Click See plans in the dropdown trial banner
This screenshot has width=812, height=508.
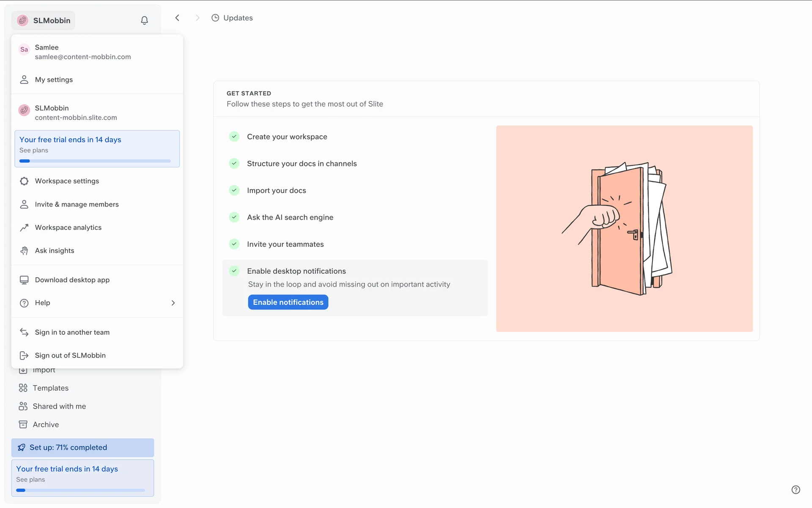coord(34,150)
